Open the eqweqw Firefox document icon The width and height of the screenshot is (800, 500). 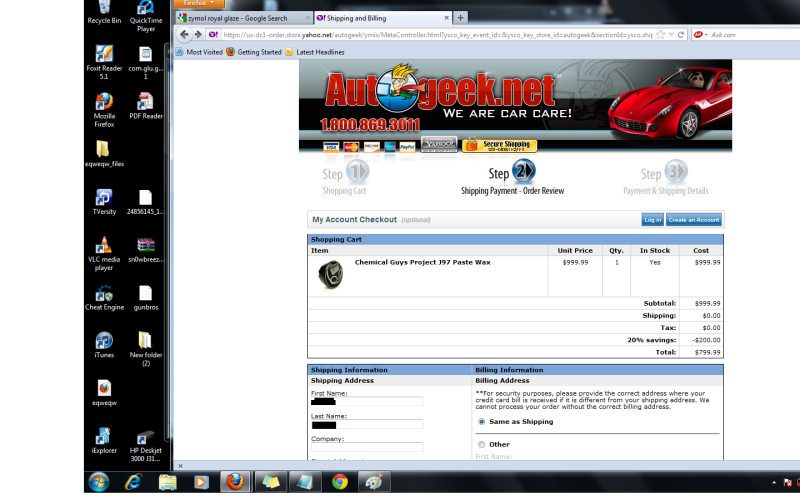104,393
